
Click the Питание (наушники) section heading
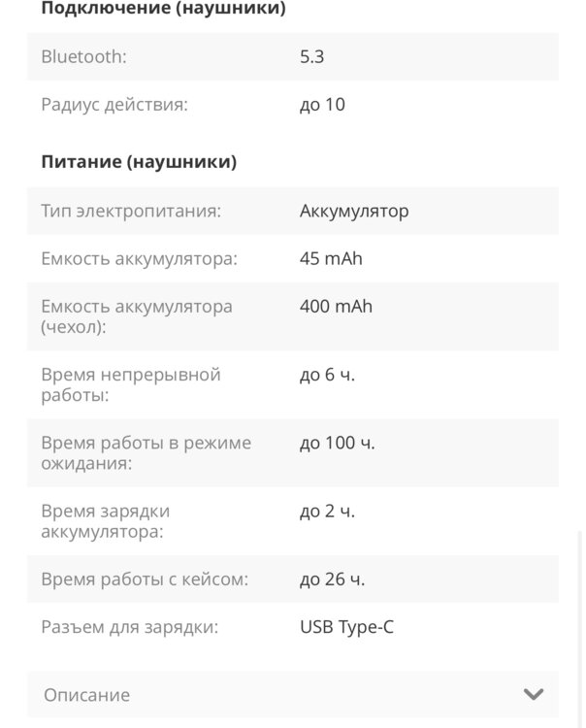[139, 162]
